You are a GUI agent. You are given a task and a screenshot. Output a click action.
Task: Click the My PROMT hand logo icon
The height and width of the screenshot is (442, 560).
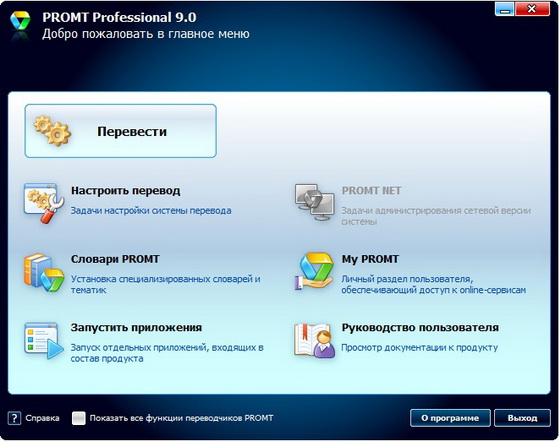tap(314, 271)
